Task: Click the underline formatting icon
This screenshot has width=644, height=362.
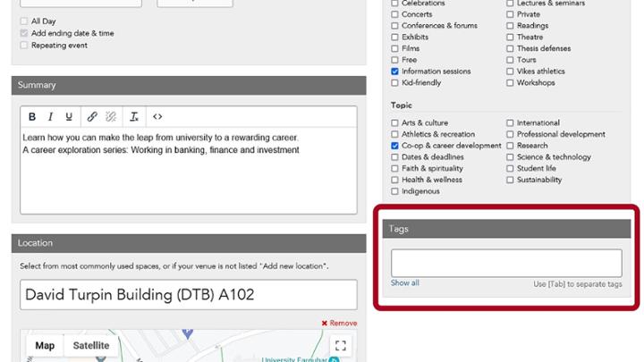Action: click(69, 116)
